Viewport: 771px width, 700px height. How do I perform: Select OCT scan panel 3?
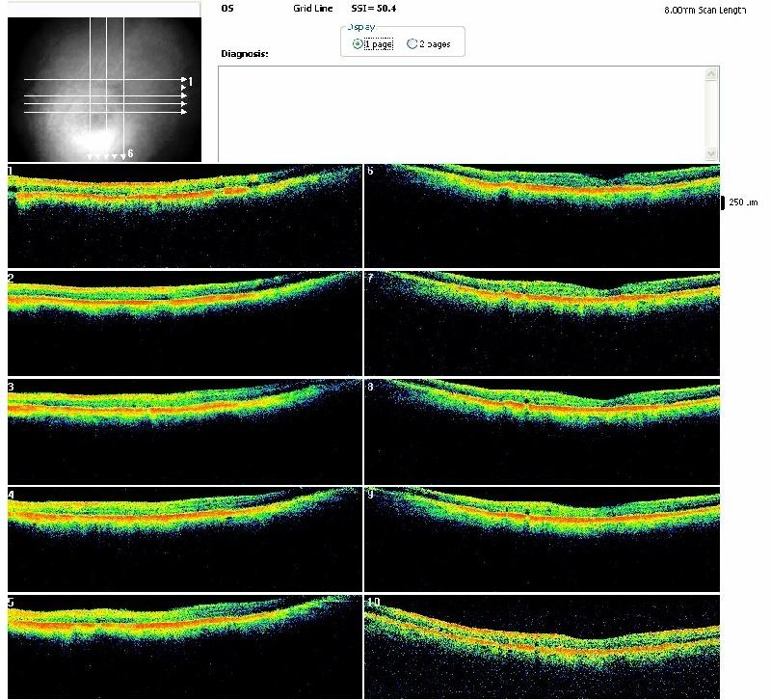click(185, 431)
